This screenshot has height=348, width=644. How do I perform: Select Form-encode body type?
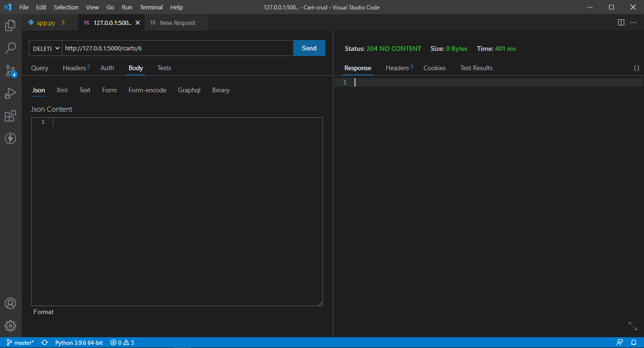click(148, 90)
